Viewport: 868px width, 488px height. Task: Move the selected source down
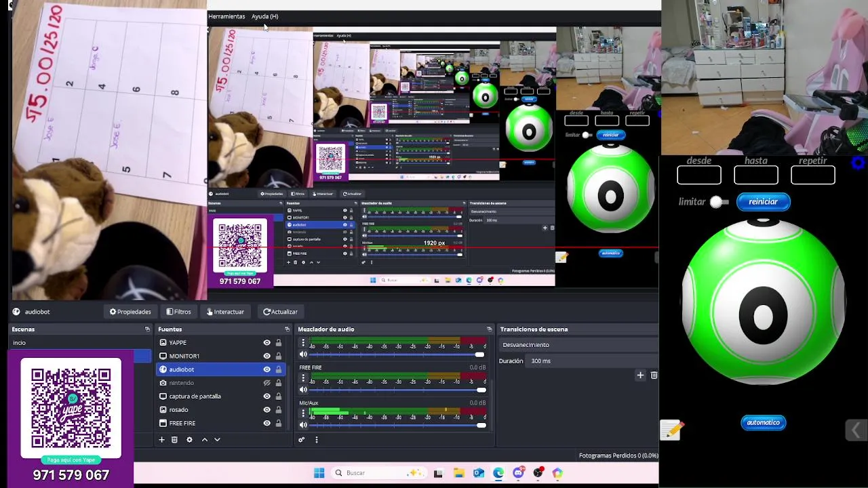[x=217, y=440]
